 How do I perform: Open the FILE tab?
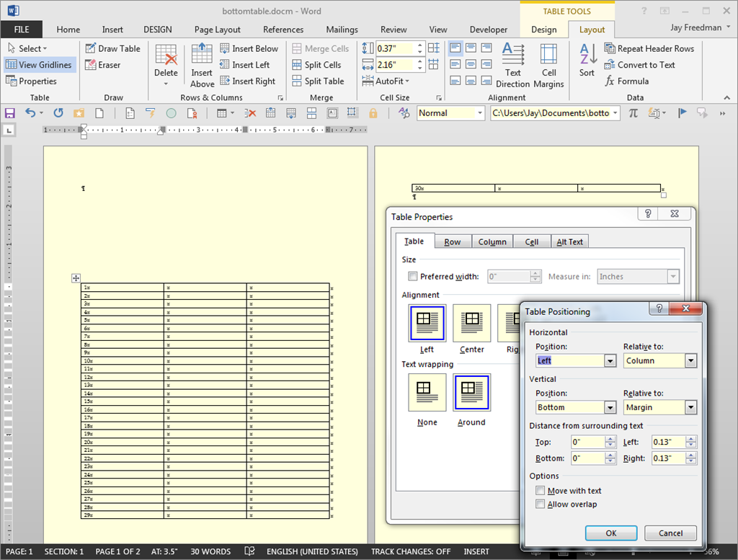point(22,29)
